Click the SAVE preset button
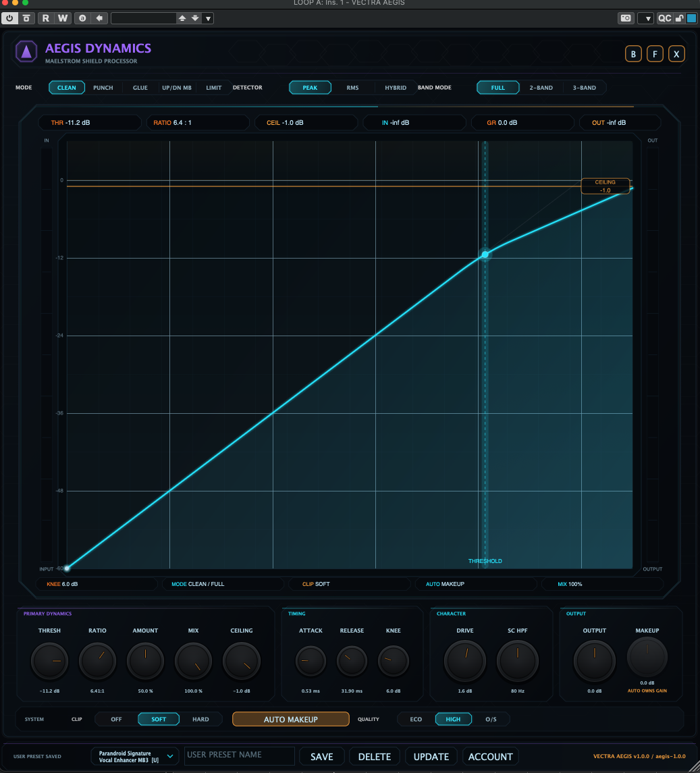The height and width of the screenshot is (773, 700). [321, 757]
